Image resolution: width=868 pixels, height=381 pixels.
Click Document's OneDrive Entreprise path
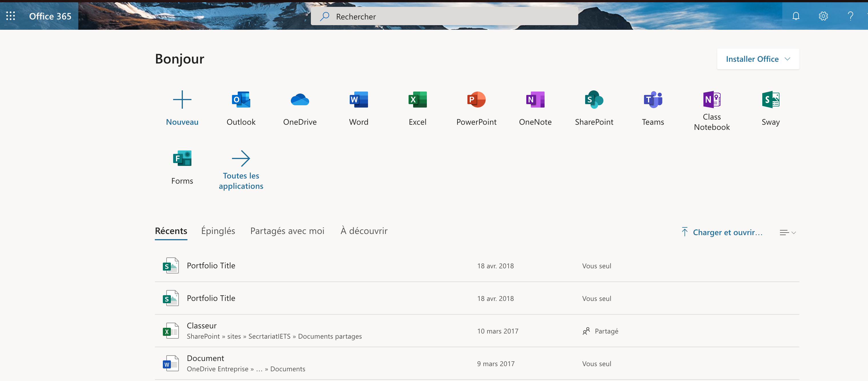click(x=246, y=369)
